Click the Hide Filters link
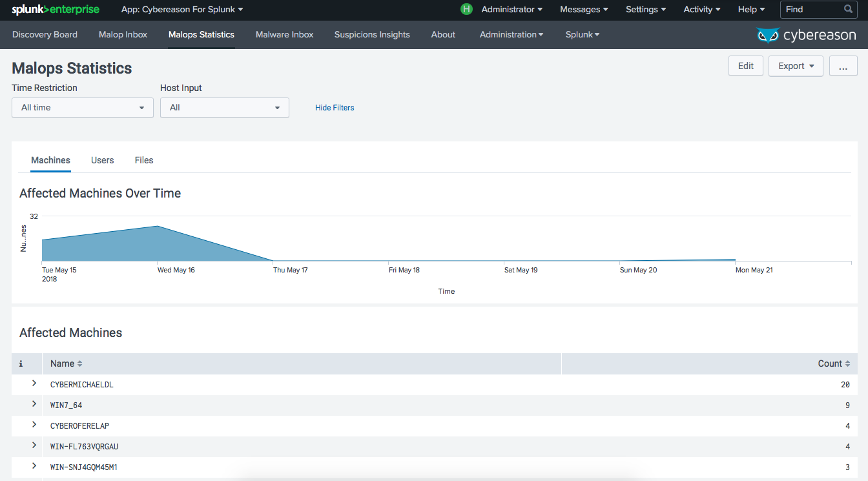 (x=335, y=108)
